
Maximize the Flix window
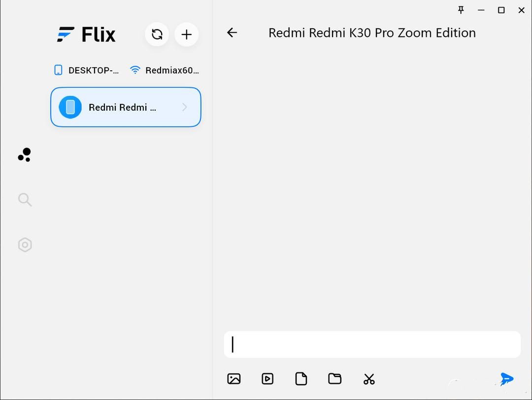pyautogui.click(x=501, y=10)
